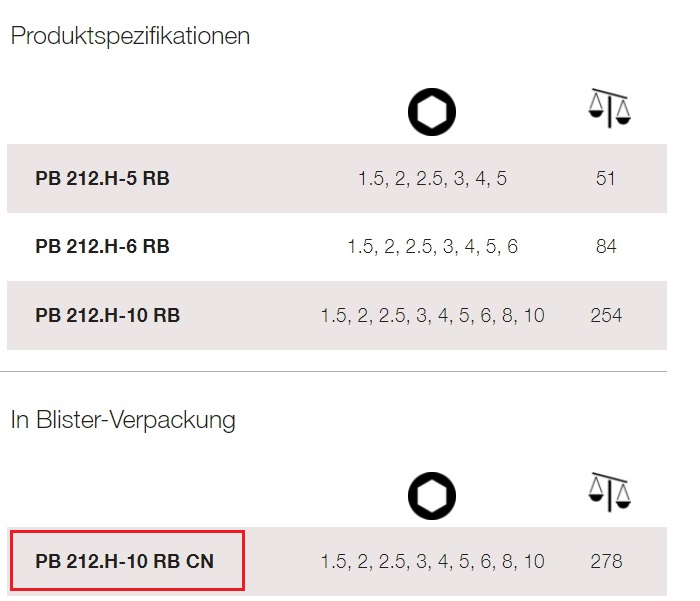700x601 pixels.
Task: Click the In Blister-Verpackung heading
Action: point(123,420)
